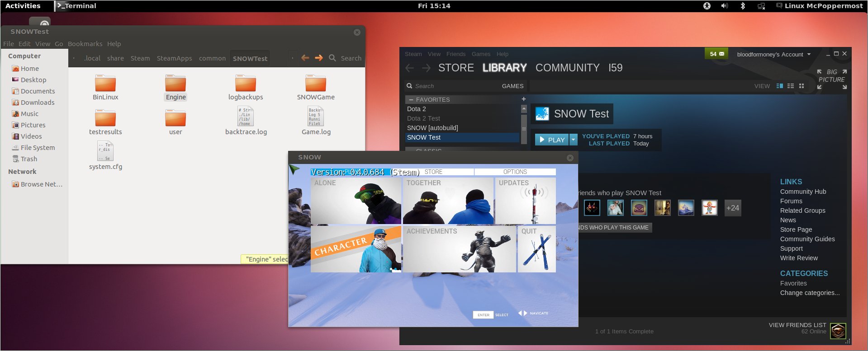Screen dimensions: 868x351
Task: Collapse the FAVORITES category
Action: pos(411,99)
